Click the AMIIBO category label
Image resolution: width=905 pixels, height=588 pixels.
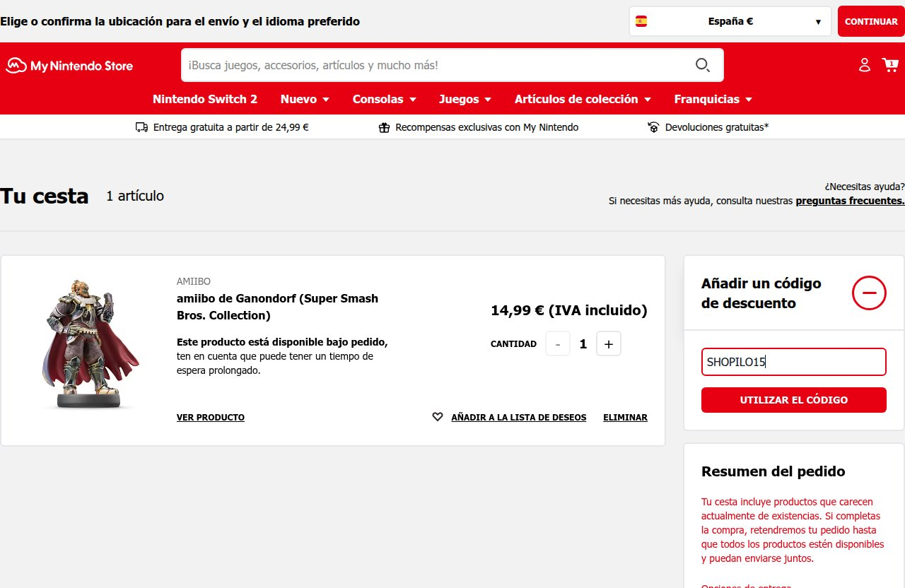coord(194,281)
